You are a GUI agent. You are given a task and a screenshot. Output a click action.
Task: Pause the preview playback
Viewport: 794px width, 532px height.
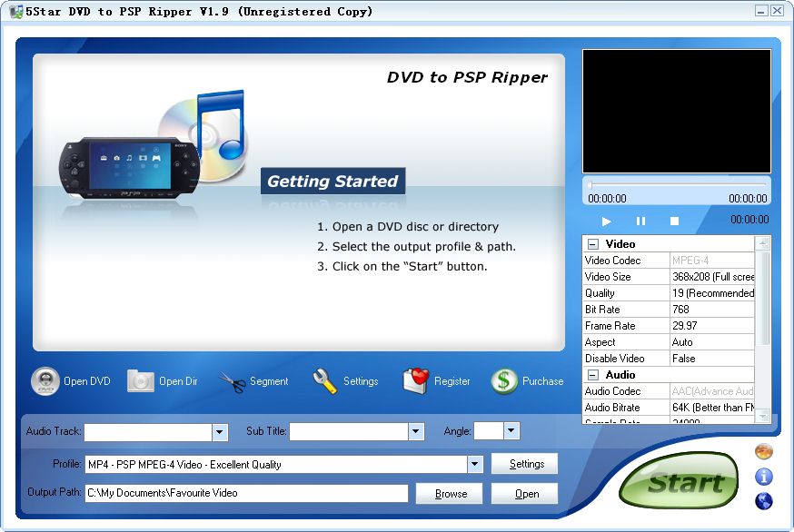click(640, 222)
